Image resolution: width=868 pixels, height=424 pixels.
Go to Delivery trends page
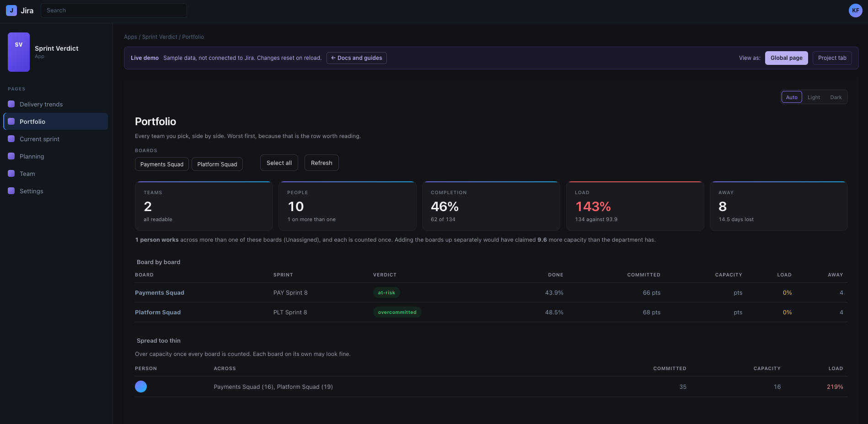point(56,104)
